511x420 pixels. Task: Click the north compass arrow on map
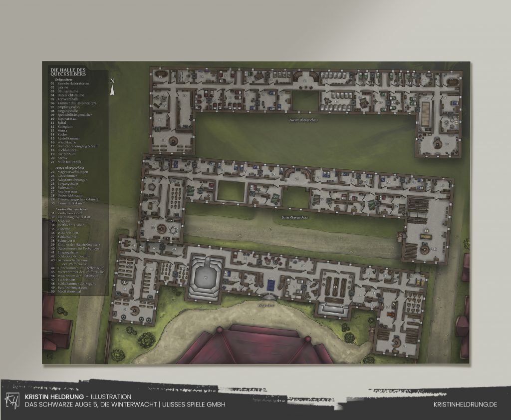click(x=112, y=87)
